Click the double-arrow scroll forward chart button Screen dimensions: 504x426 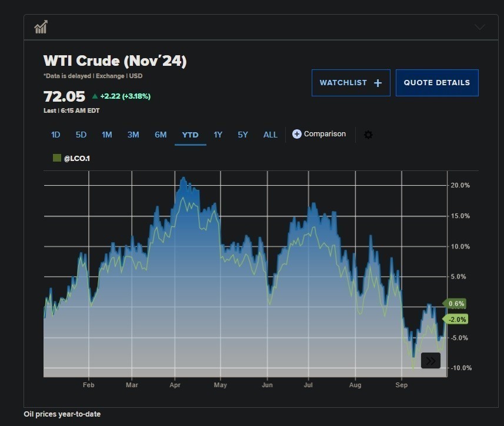[x=430, y=361]
